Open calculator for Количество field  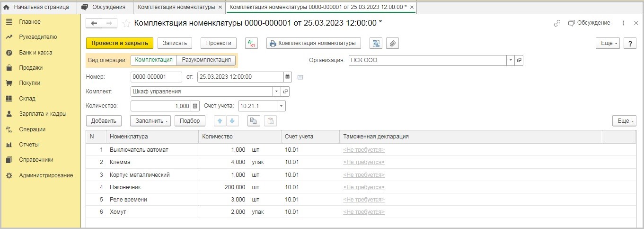195,106
